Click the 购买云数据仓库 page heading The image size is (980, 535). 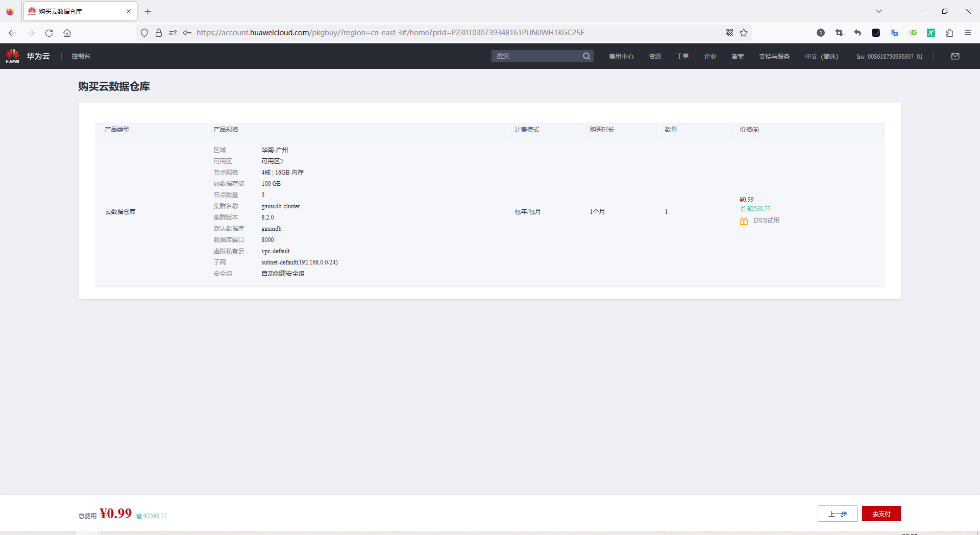114,86
